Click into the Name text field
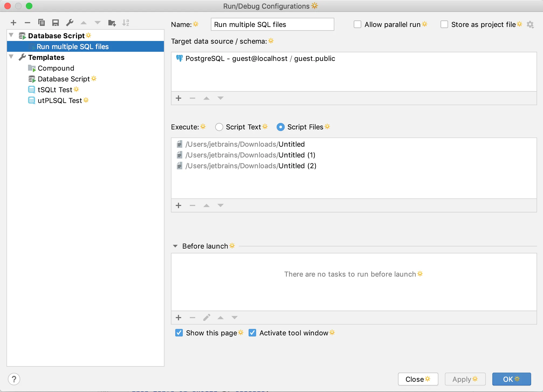Image resolution: width=543 pixels, height=392 pixels. coord(272,25)
